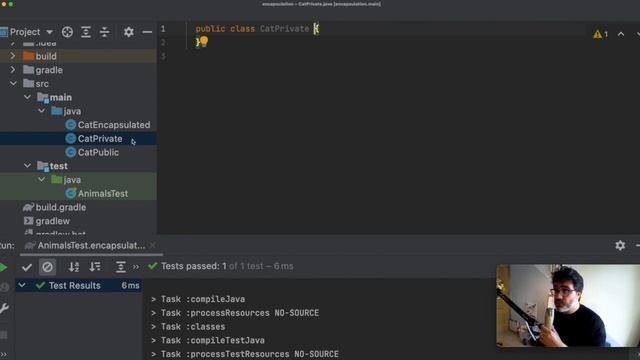Collapse the main folder
The width and height of the screenshot is (640, 360).
[x=27, y=97]
